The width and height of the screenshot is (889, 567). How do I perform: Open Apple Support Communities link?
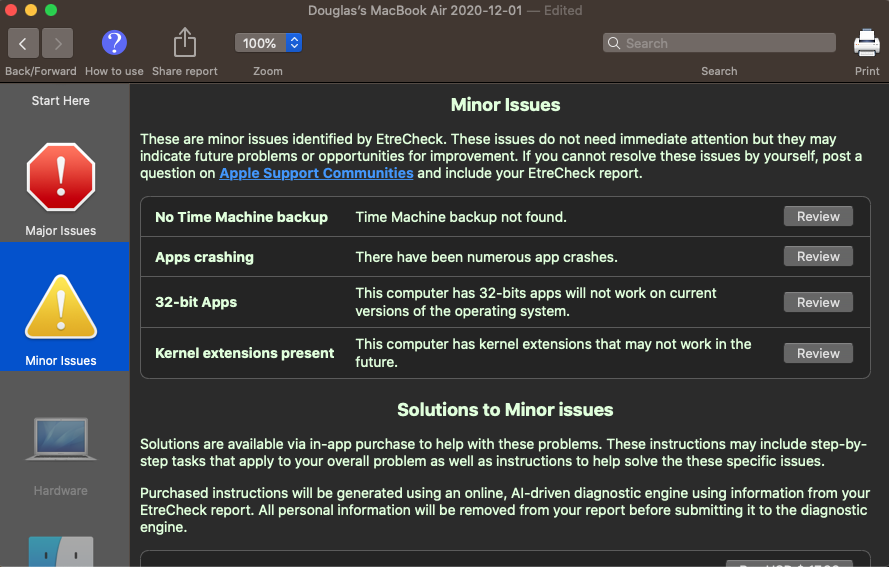coord(316,173)
